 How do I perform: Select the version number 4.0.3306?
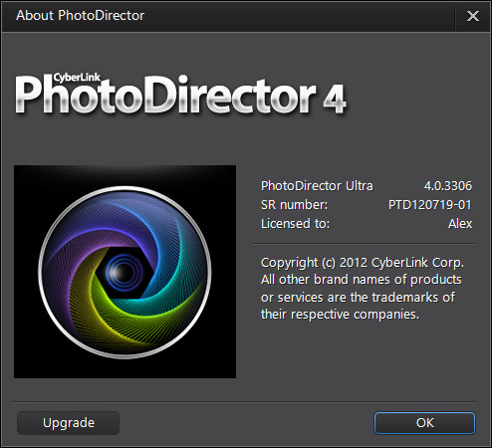[447, 186]
